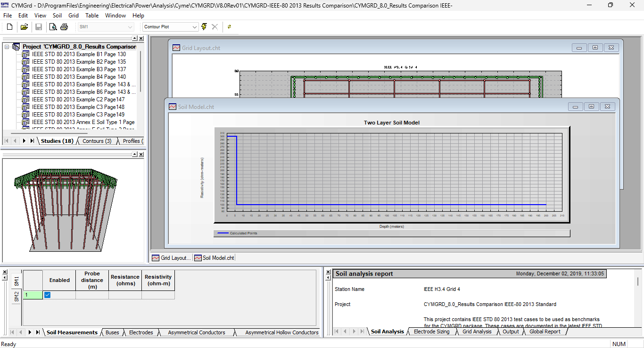Select the SM2 vertical tab
The image size is (644, 348).
click(x=16, y=297)
